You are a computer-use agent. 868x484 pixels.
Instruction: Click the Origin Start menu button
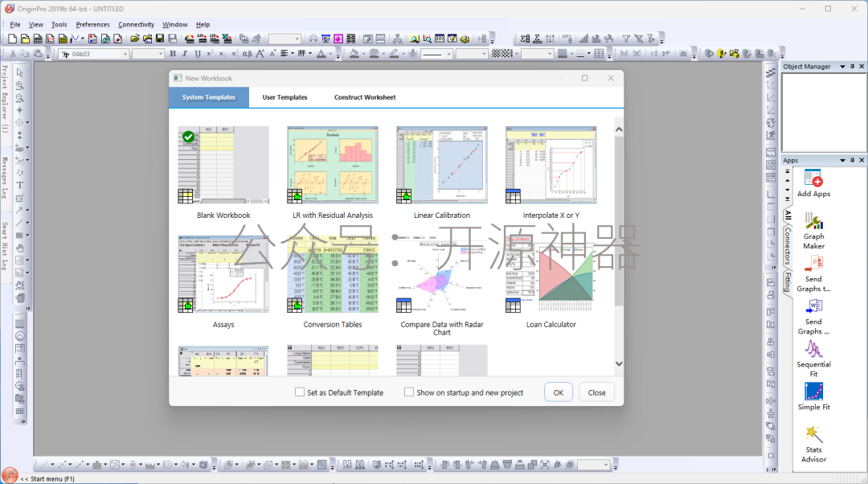pyautogui.click(x=10, y=475)
